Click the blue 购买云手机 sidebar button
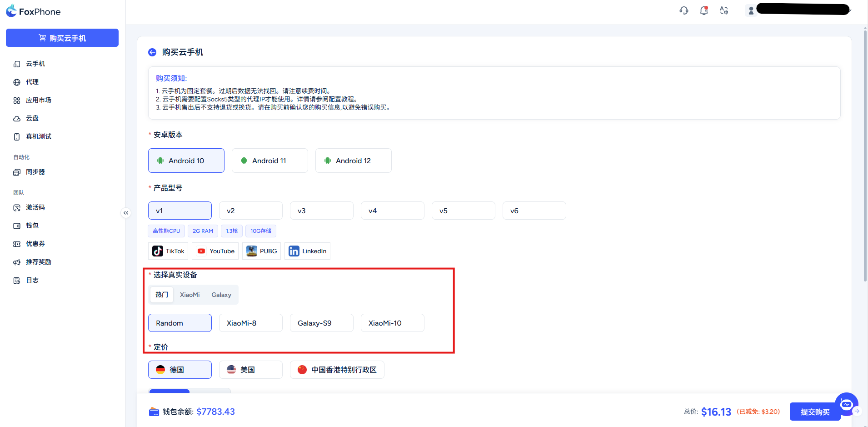Screen dimensions: 868x427 click(x=62, y=38)
